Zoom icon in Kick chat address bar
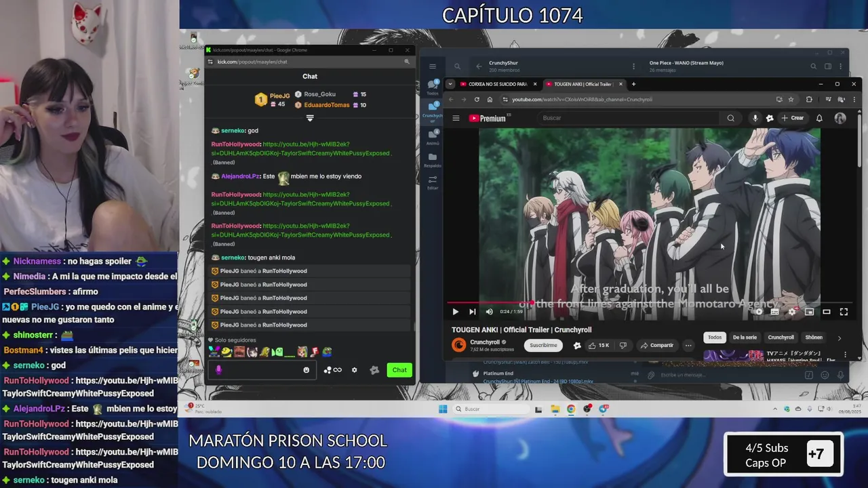This screenshot has width=868, height=488. click(x=407, y=62)
